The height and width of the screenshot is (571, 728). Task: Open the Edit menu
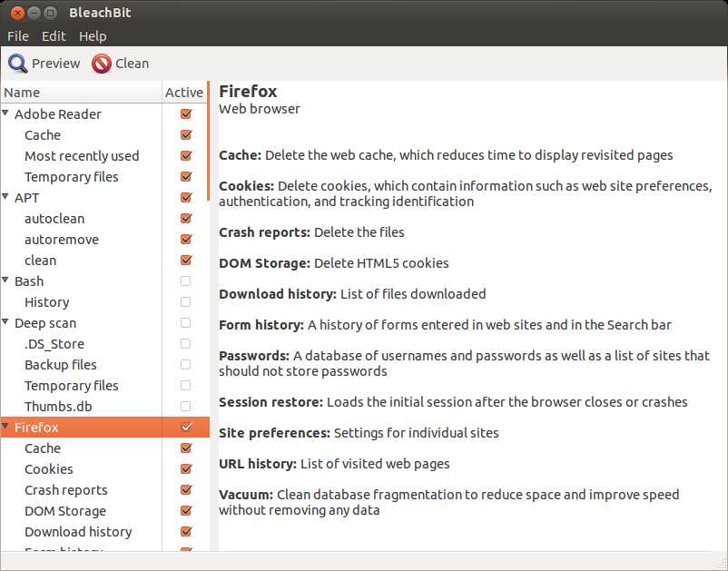pyautogui.click(x=54, y=36)
